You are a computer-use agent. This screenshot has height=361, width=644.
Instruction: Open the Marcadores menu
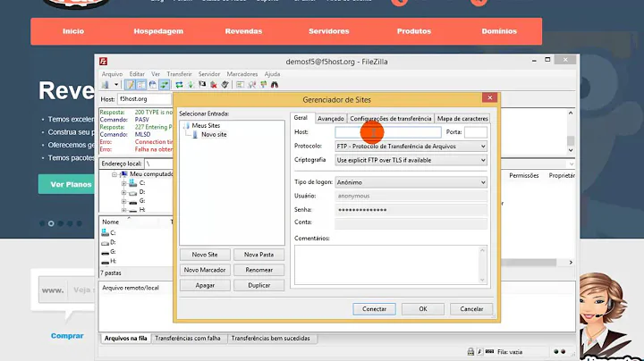point(241,74)
